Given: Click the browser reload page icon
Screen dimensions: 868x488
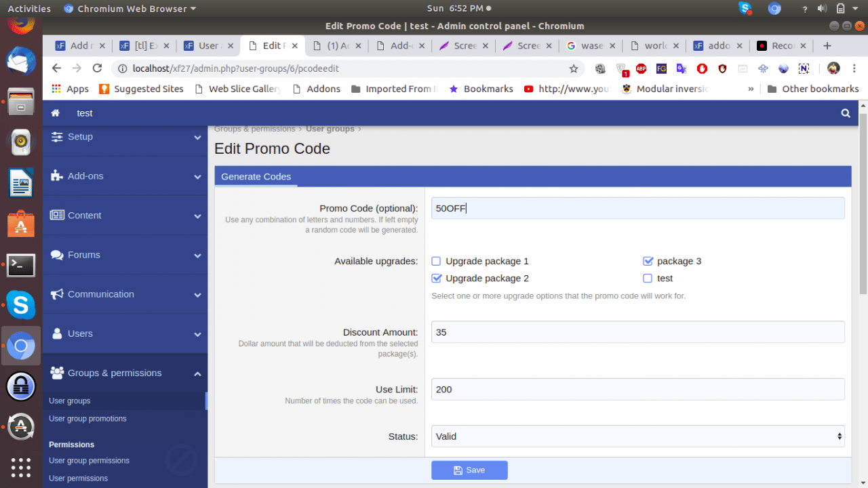Looking at the screenshot, I should [x=97, y=68].
